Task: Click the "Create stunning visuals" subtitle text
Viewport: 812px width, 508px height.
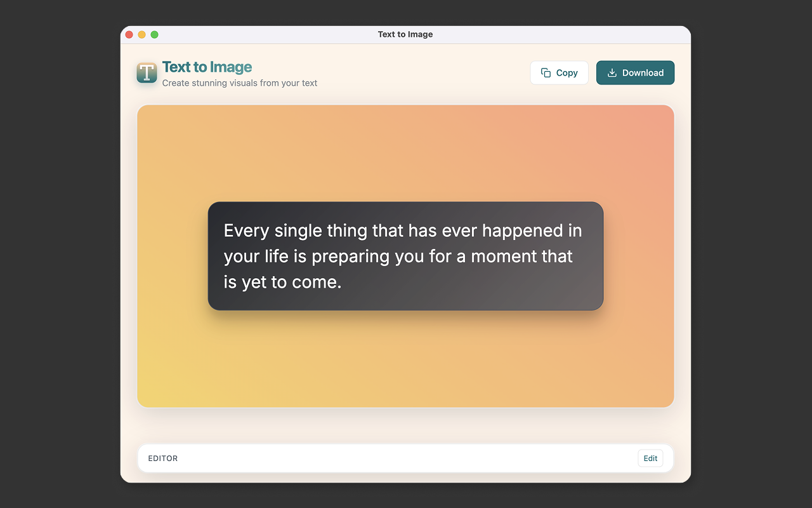Action: (x=240, y=83)
